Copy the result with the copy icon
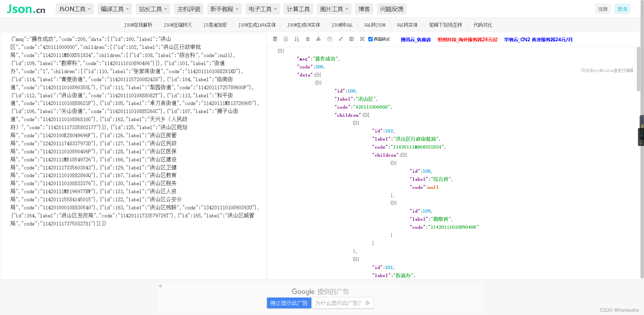Image resolution: width=644 pixels, height=315 pixels. 329,39
